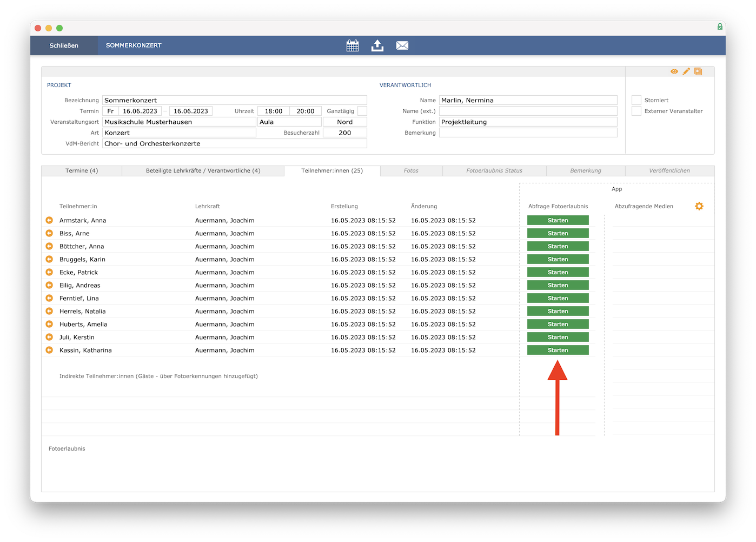Click the orange pencil edit icon
Viewport: 756px width, 542px height.
[x=686, y=71]
